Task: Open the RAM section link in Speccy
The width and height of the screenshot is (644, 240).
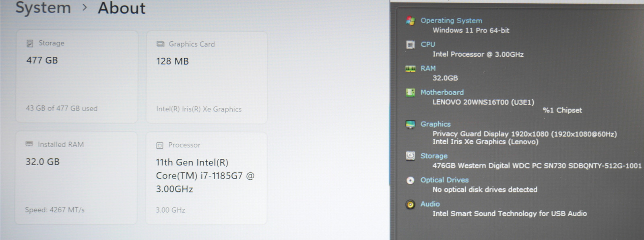Action: [428, 68]
